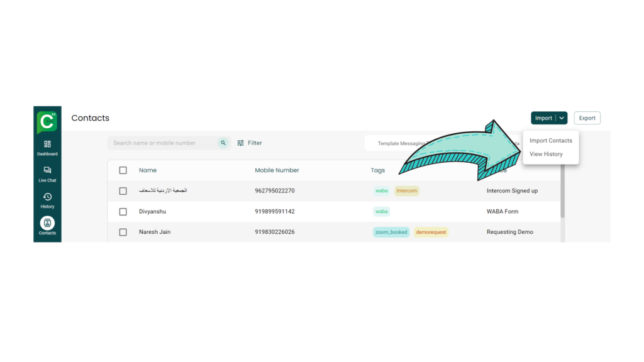This screenshot has width=644, height=362.
Task: Click the search name or mobile field
Action: coord(164,143)
